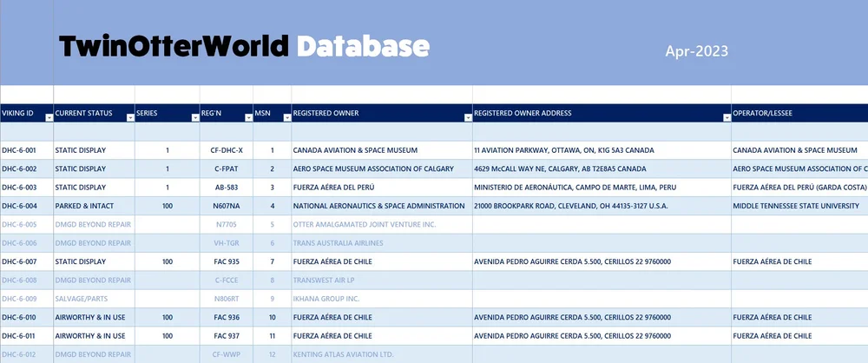Select registration C-FCCE
Screen dimensions: 868x363
[x=227, y=280]
